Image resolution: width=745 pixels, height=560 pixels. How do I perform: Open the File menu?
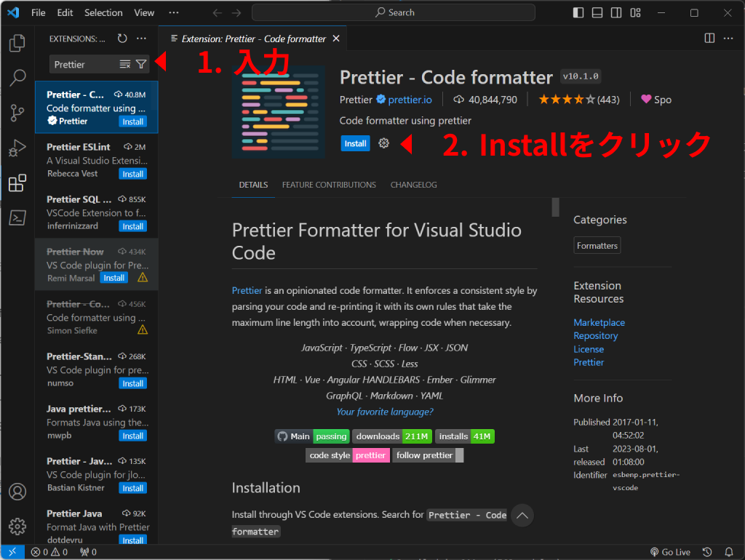click(39, 13)
